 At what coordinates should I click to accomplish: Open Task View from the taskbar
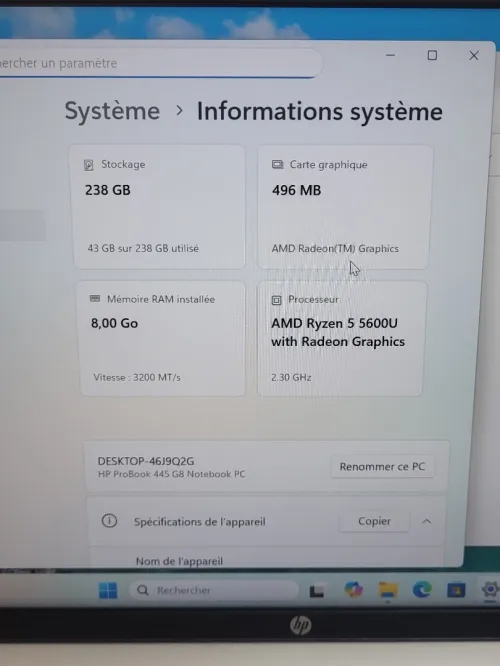pos(316,591)
